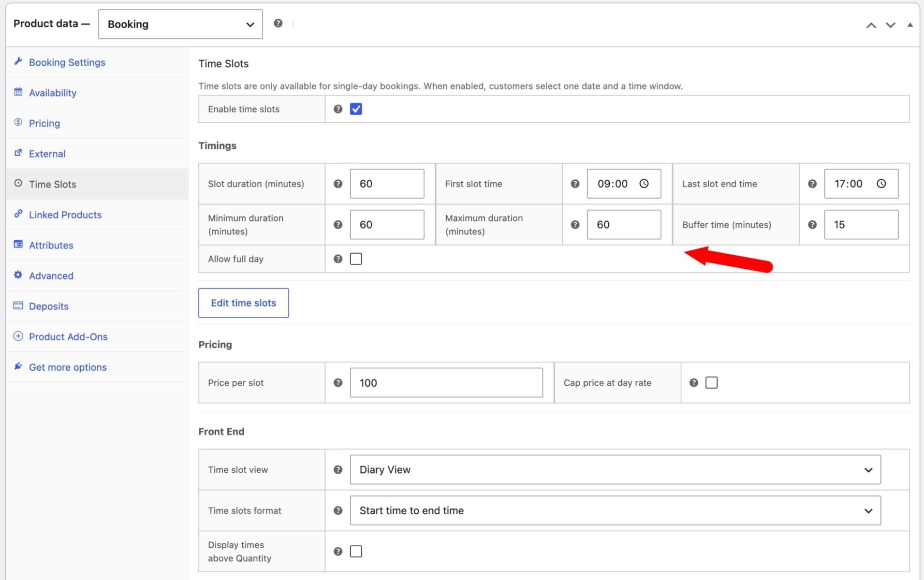The width and height of the screenshot is (924, 580).
Task: Open clock picker in First slot time field
Action: (644, 184)
